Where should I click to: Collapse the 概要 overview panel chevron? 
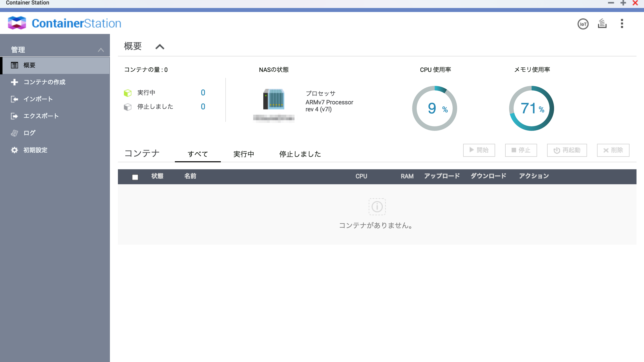tap(160, 47)
